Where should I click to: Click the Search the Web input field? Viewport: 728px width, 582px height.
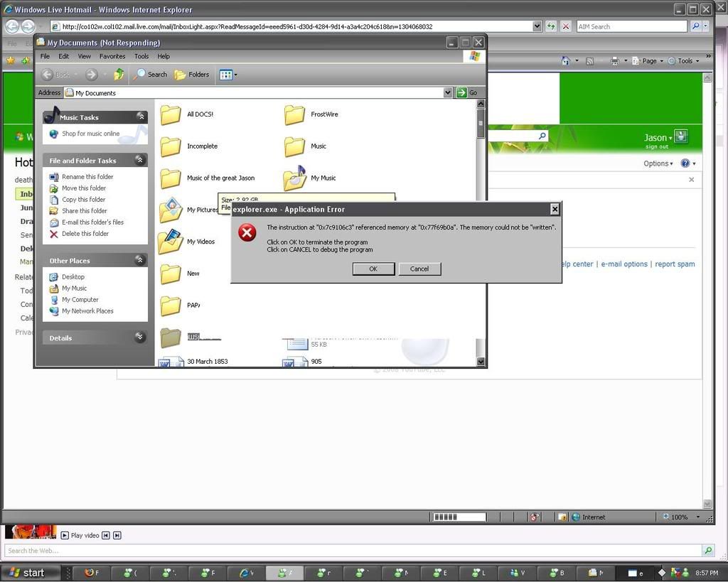coord(353,551)
